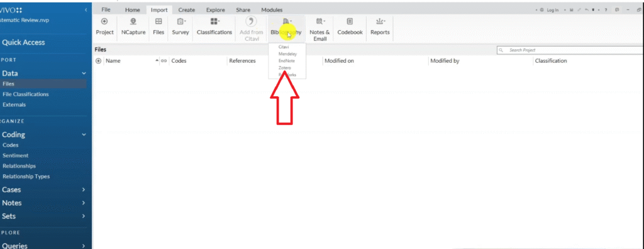Click the Log In link
Screen dimensions: 644x249
click(x=552, y=10)
